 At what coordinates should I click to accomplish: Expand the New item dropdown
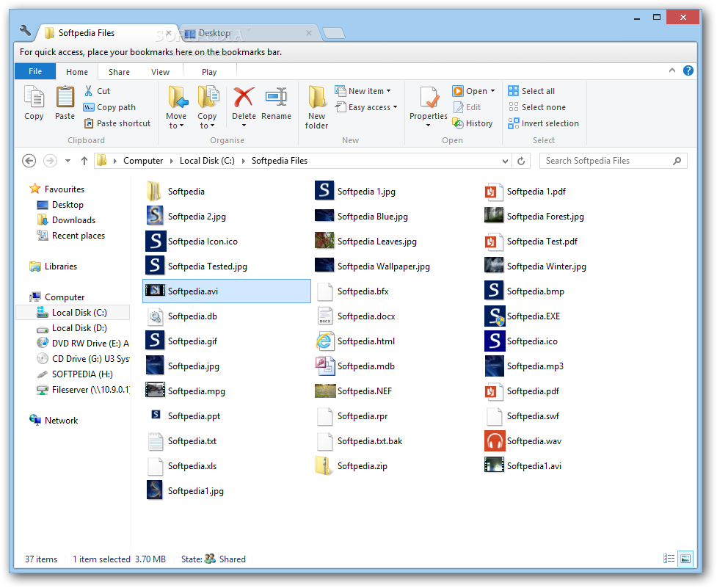coord(389,91)
